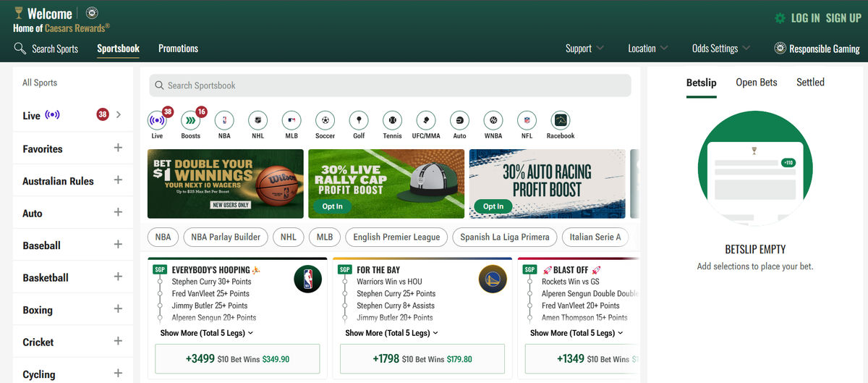Image resolution: width=868 pixels, height=383 pixels.
Task: Opt in to 30% Live Rally Cap boost
Action: click(332, 206)
